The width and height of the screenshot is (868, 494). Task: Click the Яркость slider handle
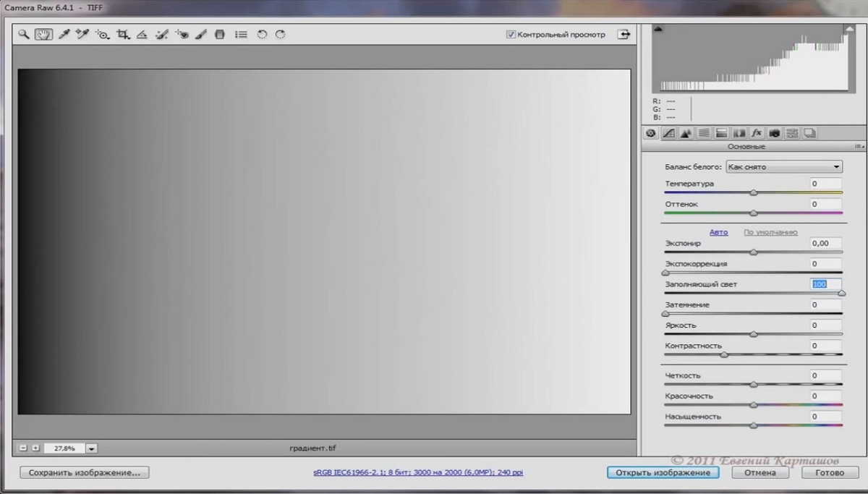point(754,333)
